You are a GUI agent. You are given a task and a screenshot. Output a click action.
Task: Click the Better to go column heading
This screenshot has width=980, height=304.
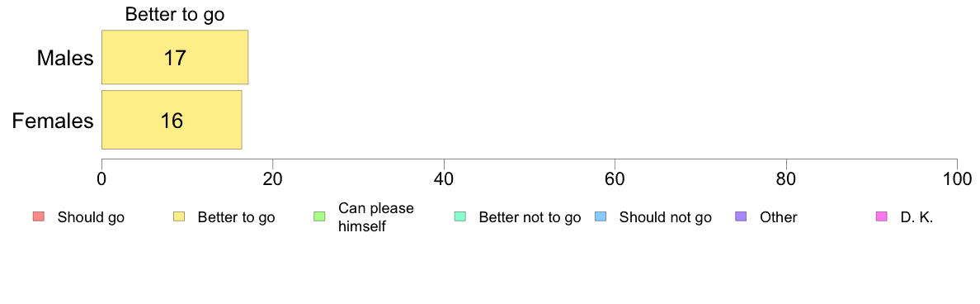175,15
